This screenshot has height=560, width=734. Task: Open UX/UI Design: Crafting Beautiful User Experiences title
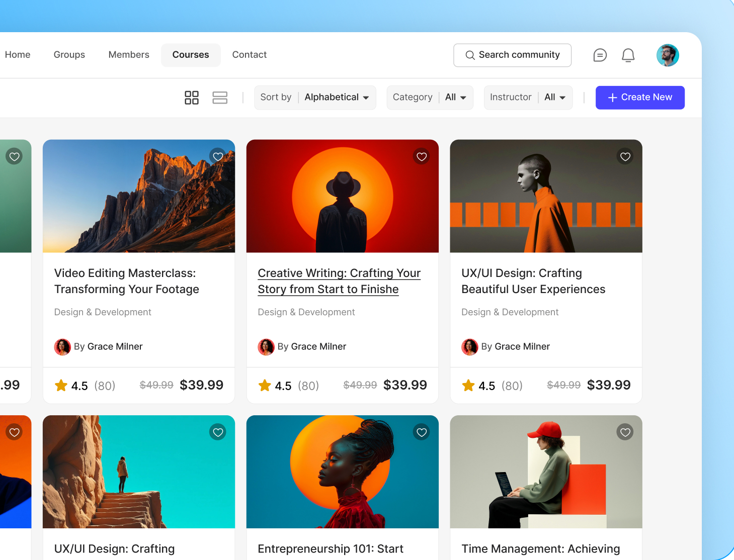pyautogui.click(x=533, y=281)
